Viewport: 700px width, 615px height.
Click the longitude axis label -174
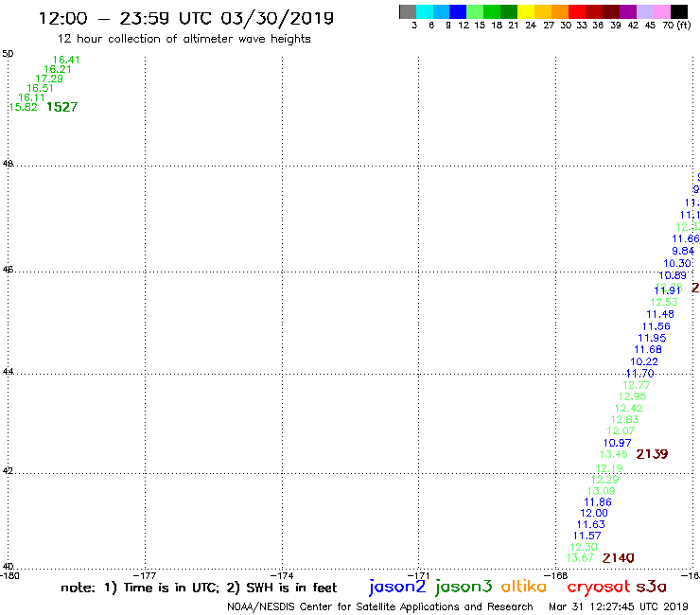tap(281, 576)
